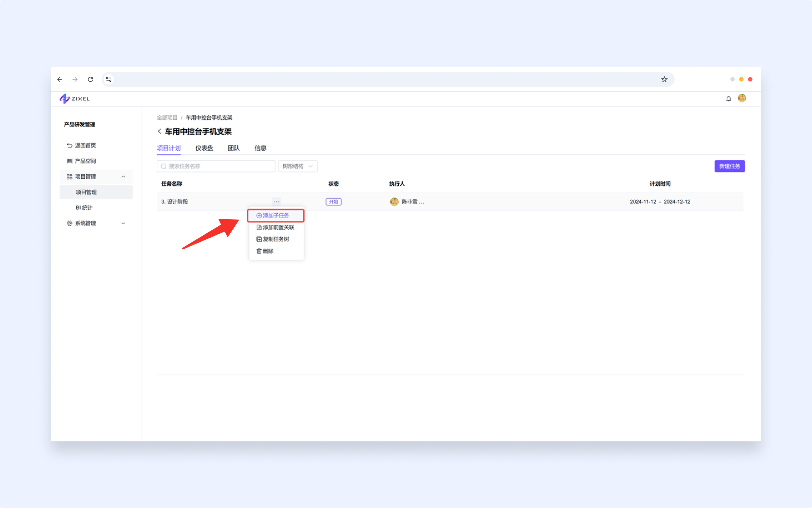Click the search magnifier icon
This screenshot has width=812, height=508.
point(164,166)
